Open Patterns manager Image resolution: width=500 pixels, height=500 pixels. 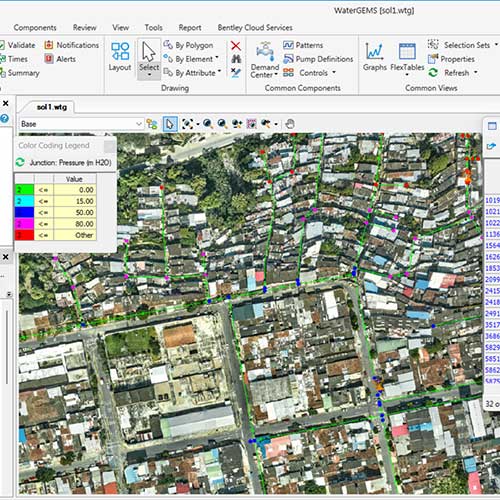303,45
